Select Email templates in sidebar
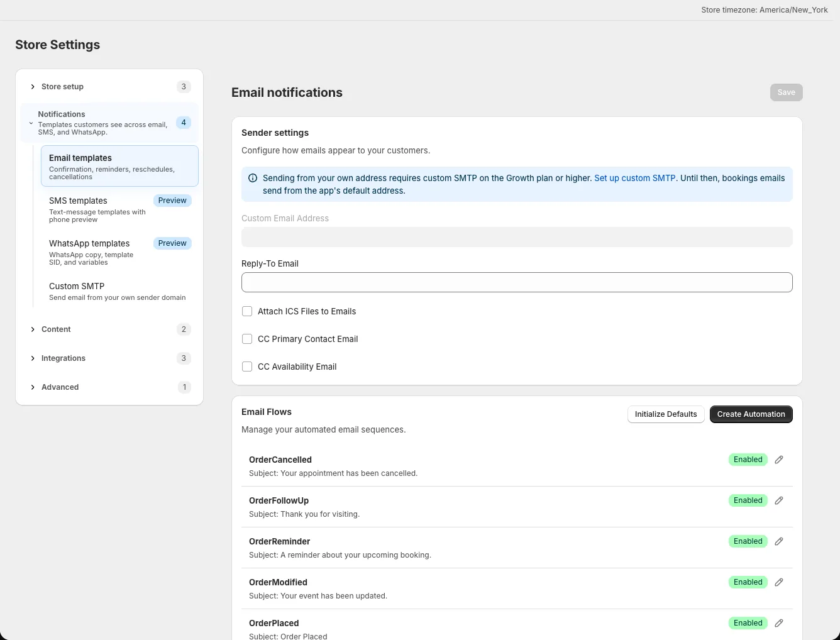The image size is (840, 640). click(x=119, y=166)
